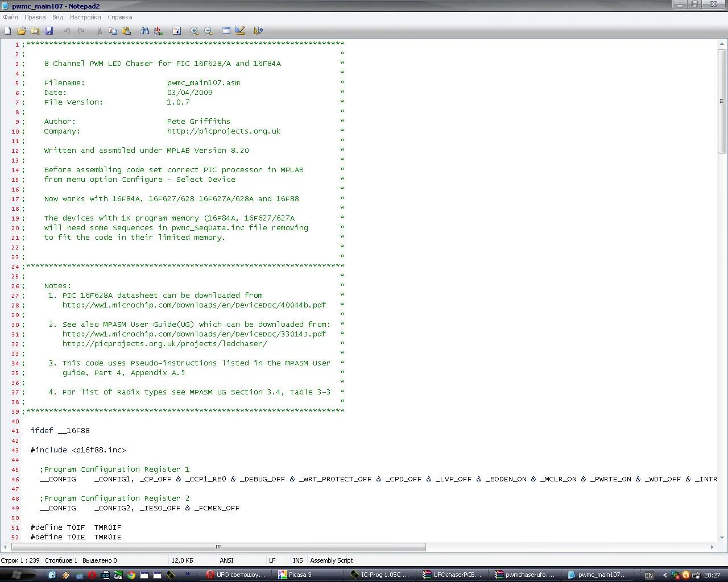Image resolution: width=728 pixels, height=582 pixels.
Task: Switch to the IC-Prog 1.05C taskbar window
Action: point(381,575)
